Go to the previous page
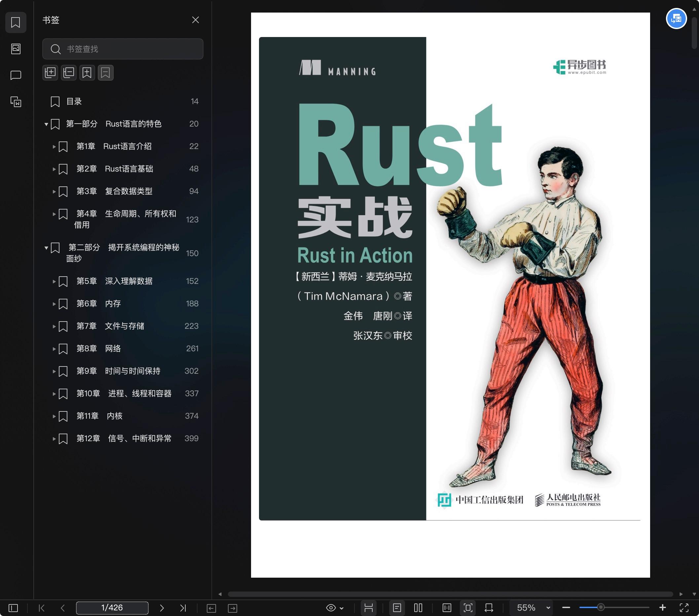 point(62,608)
